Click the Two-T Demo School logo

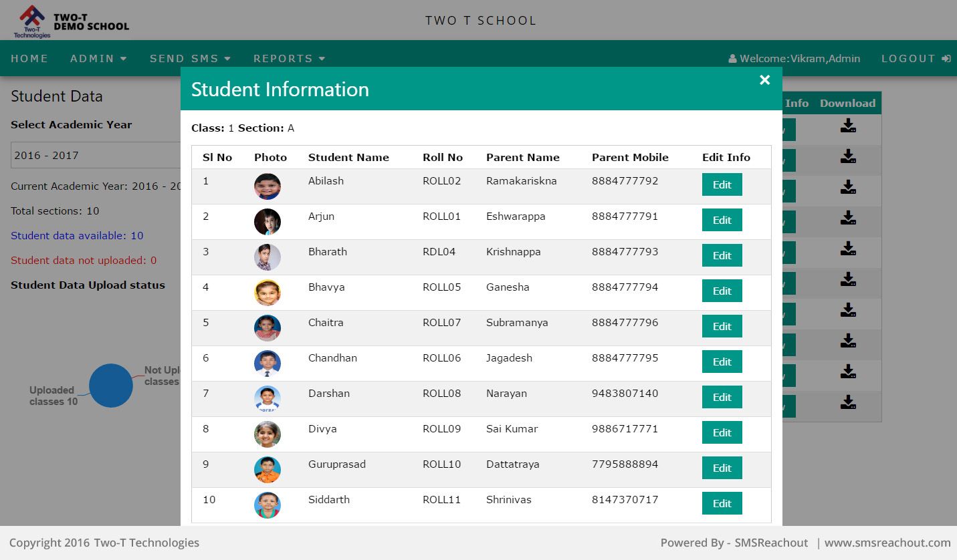[71, 21]
